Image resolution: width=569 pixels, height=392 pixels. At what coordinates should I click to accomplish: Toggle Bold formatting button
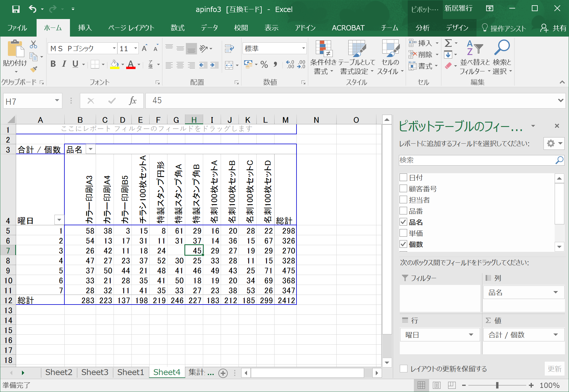53,64
